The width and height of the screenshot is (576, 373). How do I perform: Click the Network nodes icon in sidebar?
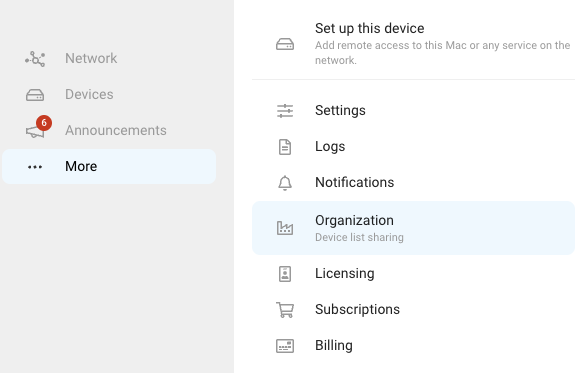click(35, 59)
